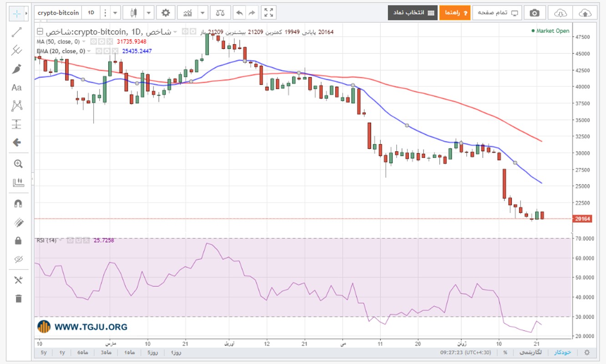This screenshot has width=606, height=364.
Task: Open the MA (50, close, 0) indicator menu
Action: click(83, 41)
